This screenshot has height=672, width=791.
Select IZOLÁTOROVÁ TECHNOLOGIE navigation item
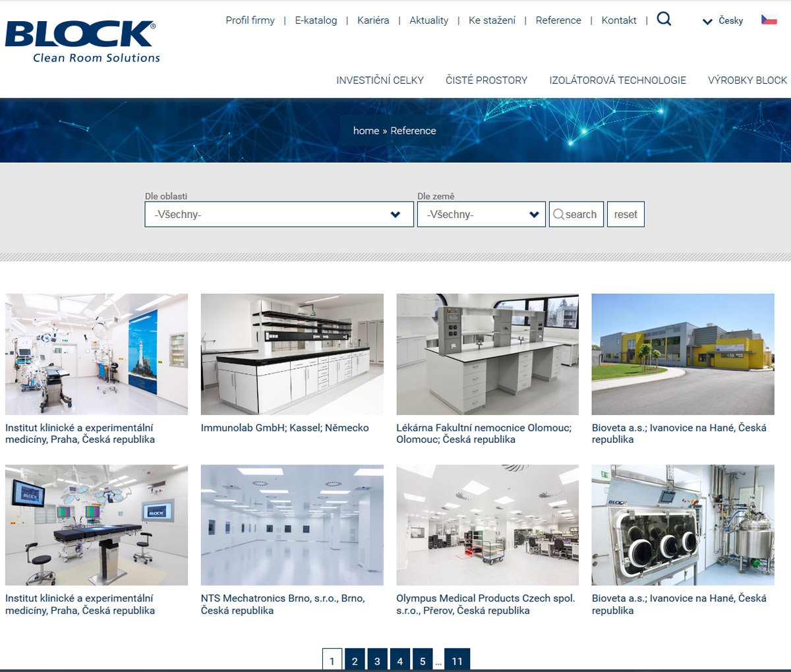coord(618,80)
